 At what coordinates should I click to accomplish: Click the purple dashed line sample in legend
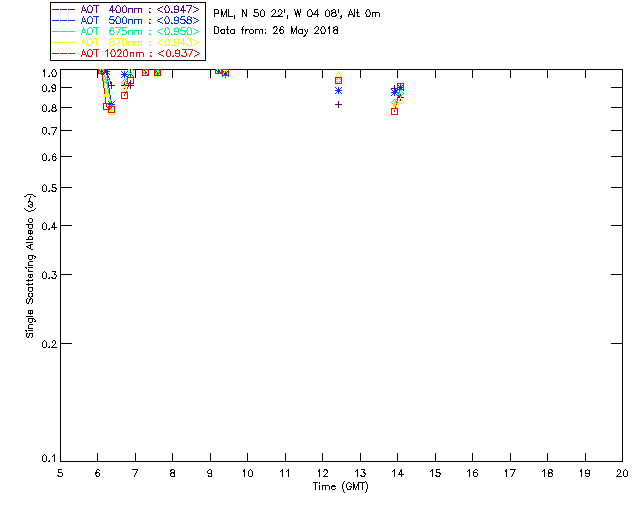click(x=63, y=9)
